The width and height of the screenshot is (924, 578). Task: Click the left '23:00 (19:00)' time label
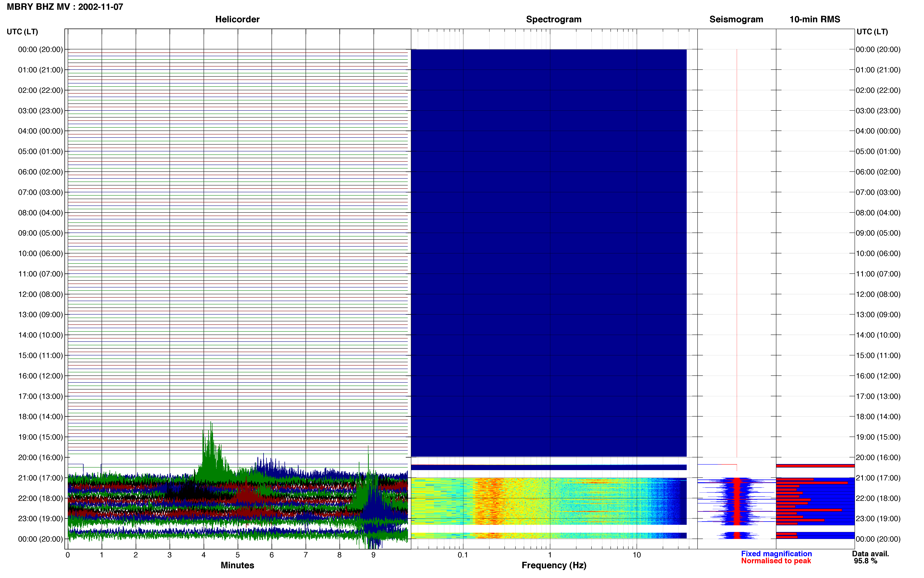click(x=41, y=519)
